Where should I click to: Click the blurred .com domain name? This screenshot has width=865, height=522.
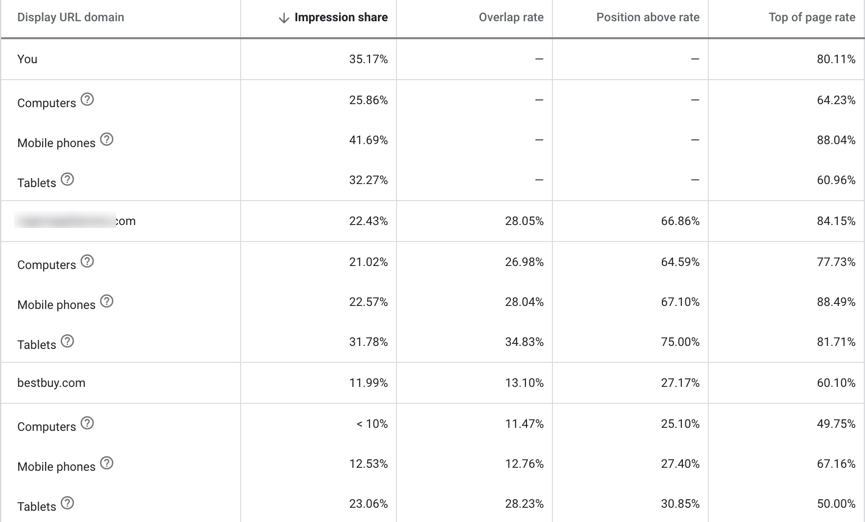point(76,221)
